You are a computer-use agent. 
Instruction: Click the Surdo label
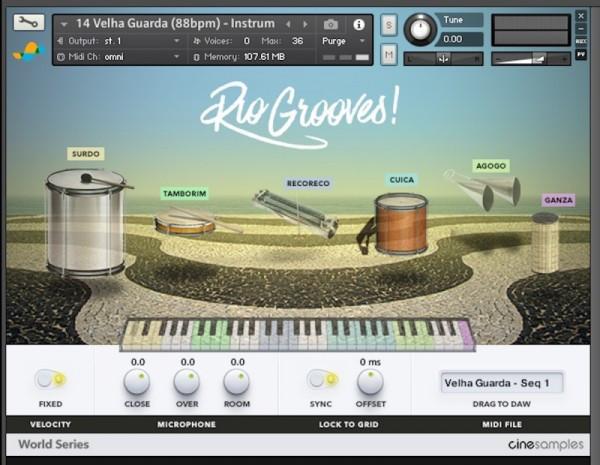point(86,154)
